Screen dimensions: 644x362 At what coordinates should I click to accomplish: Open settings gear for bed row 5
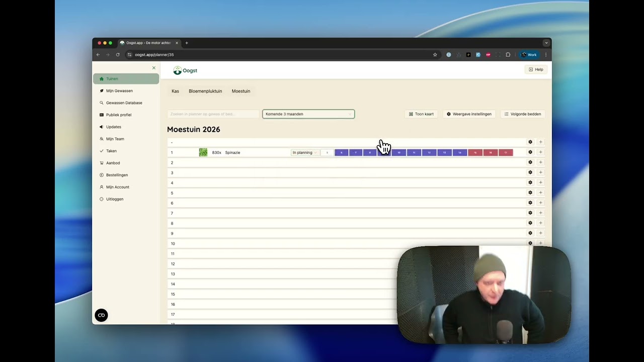530,193
